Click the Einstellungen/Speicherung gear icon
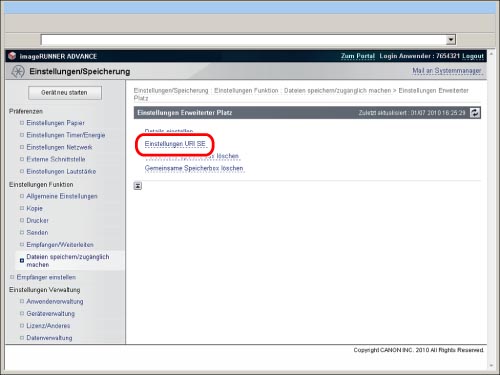The height and width of the screenshot is (375, 500). tap(18, 71)
